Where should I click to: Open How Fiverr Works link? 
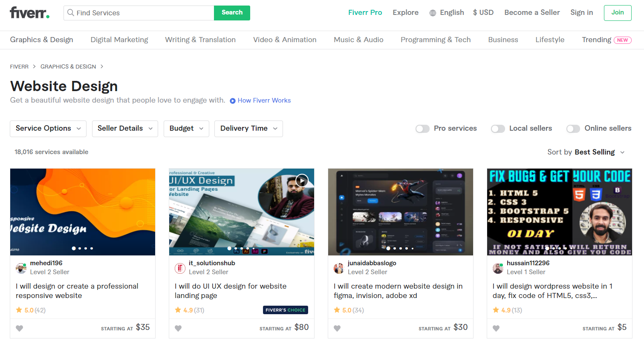pyautogui.click(x=264, y=100)
